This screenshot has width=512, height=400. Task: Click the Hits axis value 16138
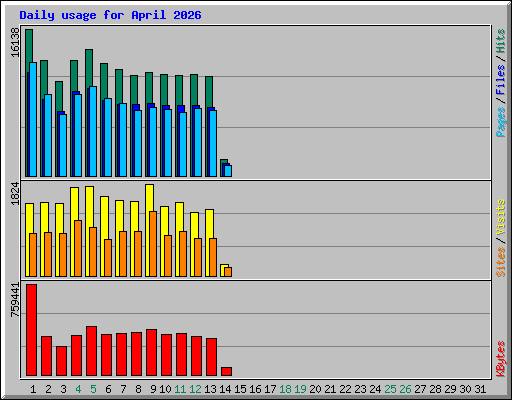coord(15,42)
